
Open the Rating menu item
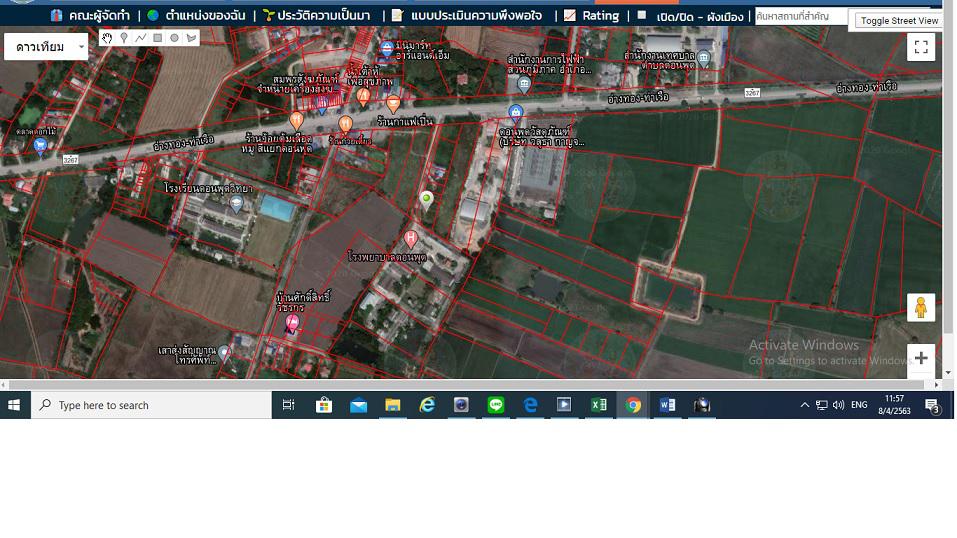coord(591,15)
